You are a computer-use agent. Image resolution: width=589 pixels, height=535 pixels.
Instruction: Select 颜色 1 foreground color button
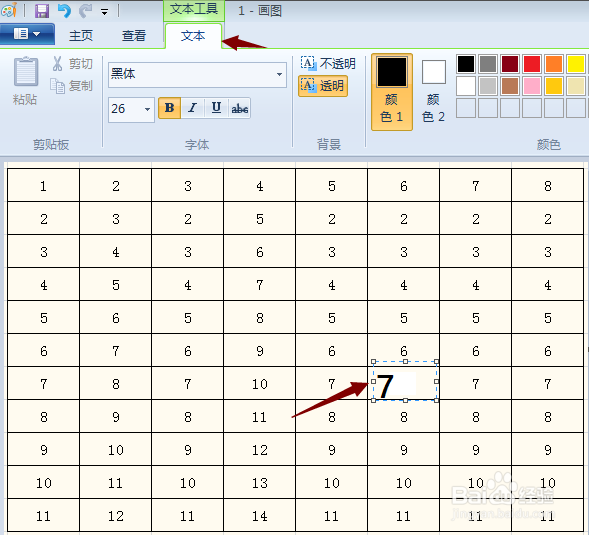(x=392, y=92)
